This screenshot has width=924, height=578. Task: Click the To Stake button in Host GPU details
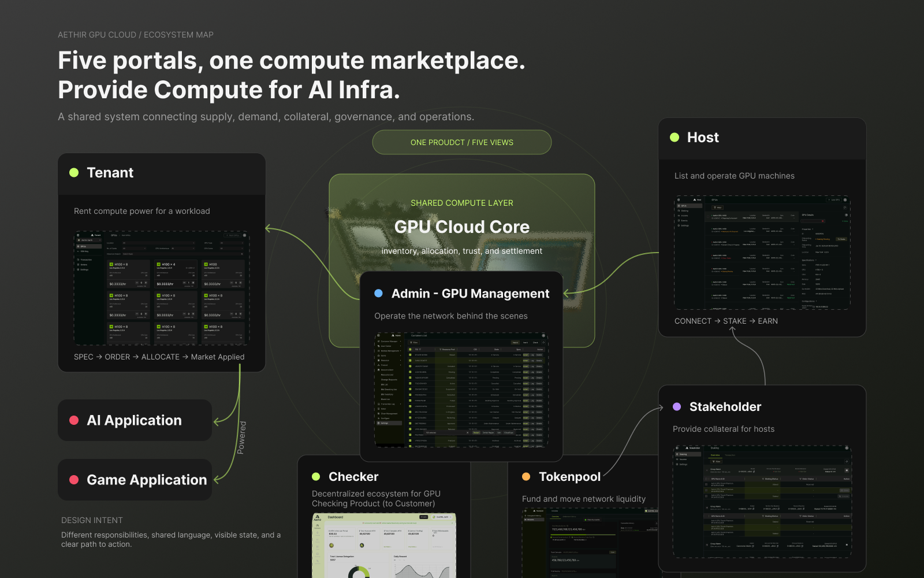(x=841, y=239)
